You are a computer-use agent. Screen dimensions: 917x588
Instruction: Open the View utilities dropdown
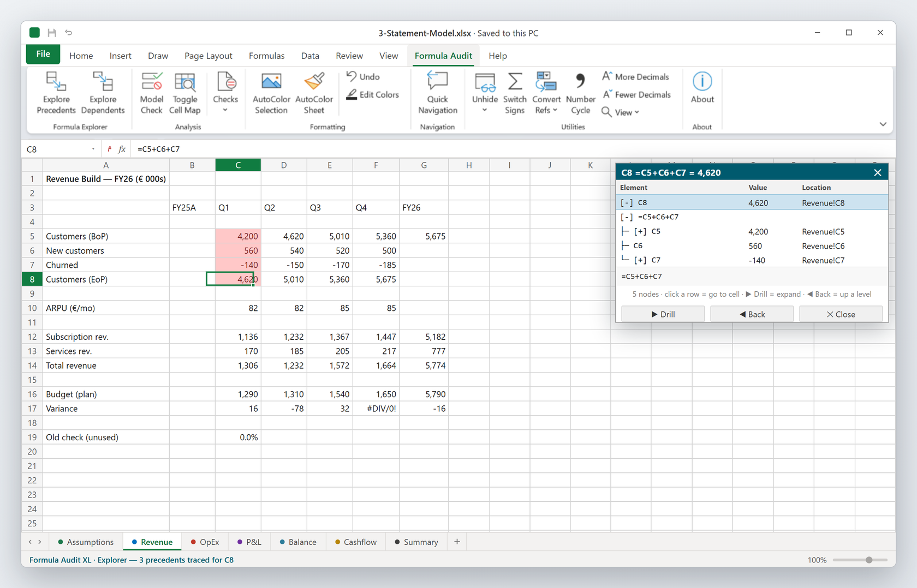coord(620,112)
